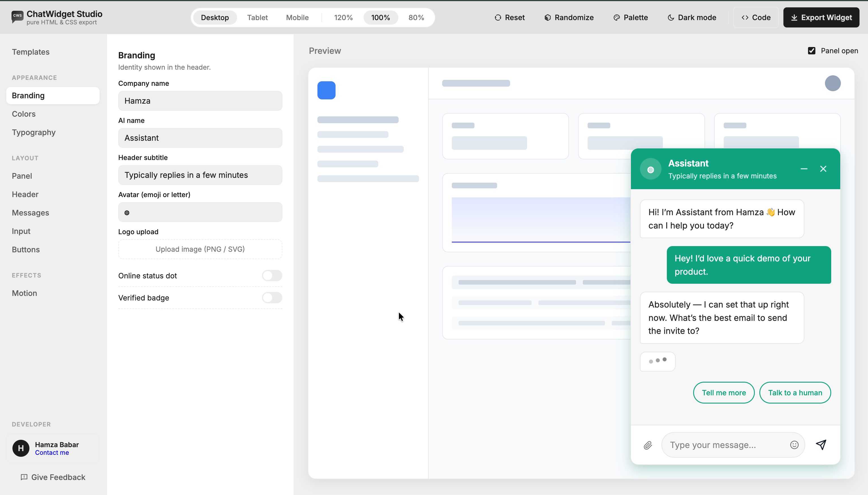
Task: Enable Dark mode
Action: [x=692, y=17]
